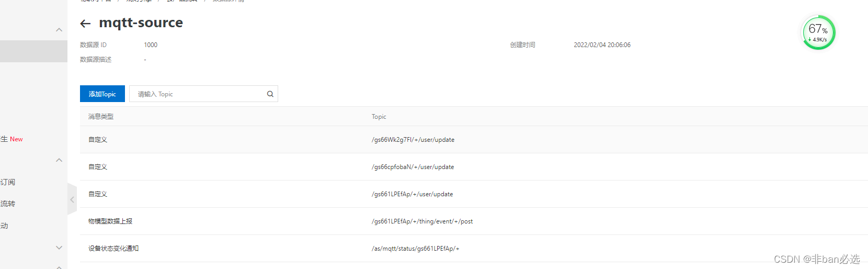Screen dimensions: 868x269
Task: Click the 数据源描述 label
Action: pyautogui.click(x=96, y=60)
